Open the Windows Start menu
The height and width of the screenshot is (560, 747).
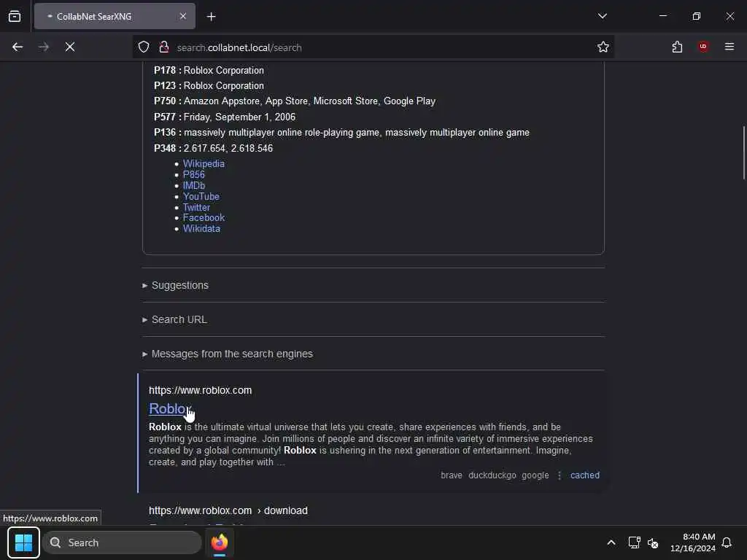pos(23,542)
